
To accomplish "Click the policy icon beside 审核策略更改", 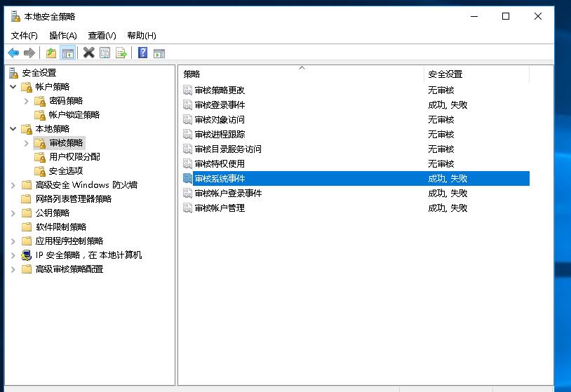I will point(187,90).
